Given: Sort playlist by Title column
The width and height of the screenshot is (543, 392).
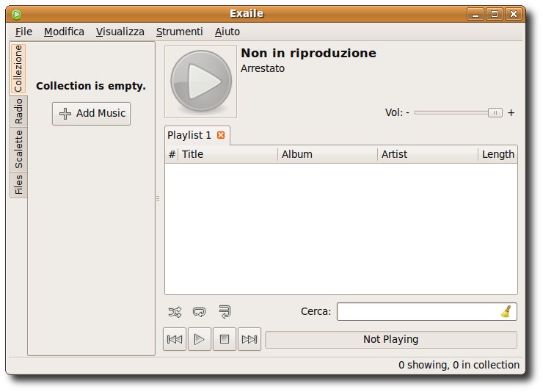Looking at the screenshot, I should [x=228, y=154].
